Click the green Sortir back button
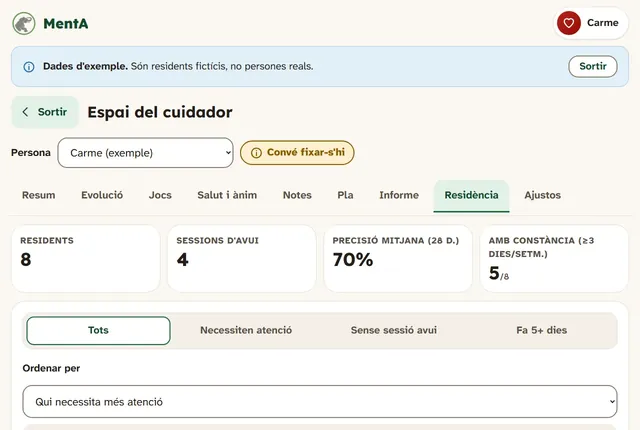 coord(45,112)
